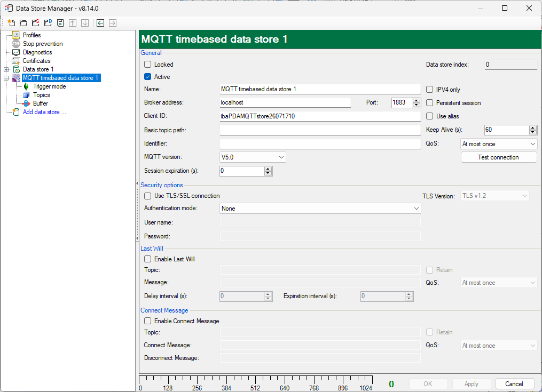
Task: Decrease the Keep Alive value with down arrow
Action: [x=533, y=132]
